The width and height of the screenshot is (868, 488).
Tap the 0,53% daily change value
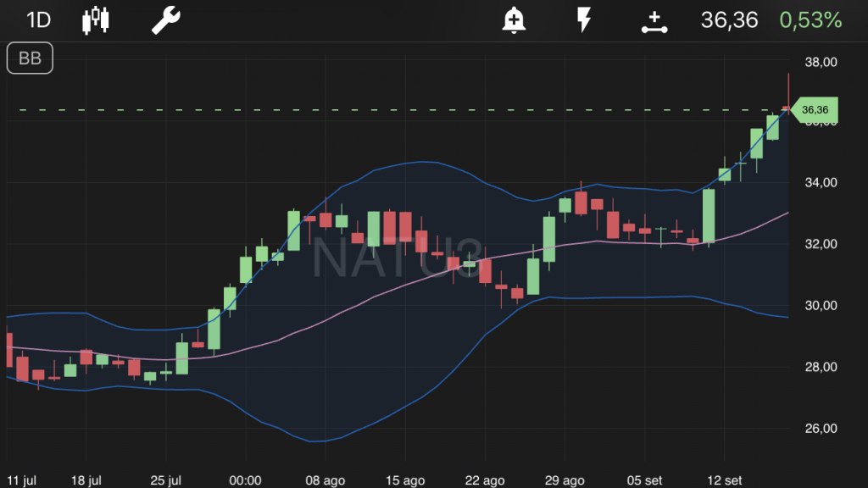tap(810, 20)
